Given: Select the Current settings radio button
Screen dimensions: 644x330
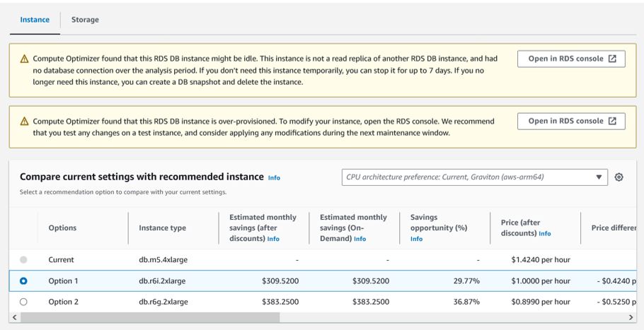Looking at the screenshot, I should [23, 260].
